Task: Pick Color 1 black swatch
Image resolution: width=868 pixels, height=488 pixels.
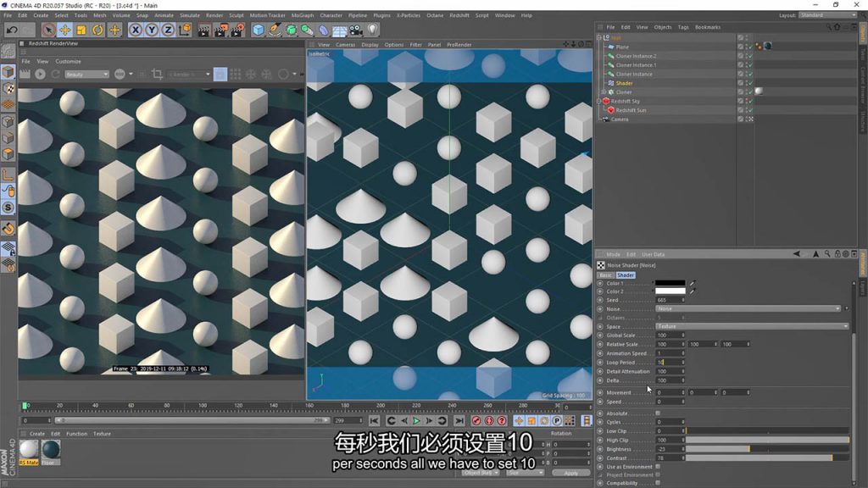Action: 670,283
